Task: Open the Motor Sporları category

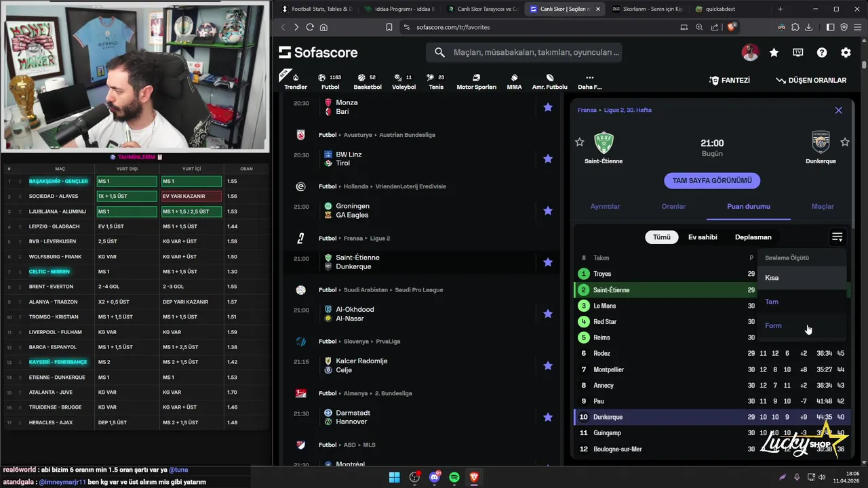Action: tap(476, 81)
